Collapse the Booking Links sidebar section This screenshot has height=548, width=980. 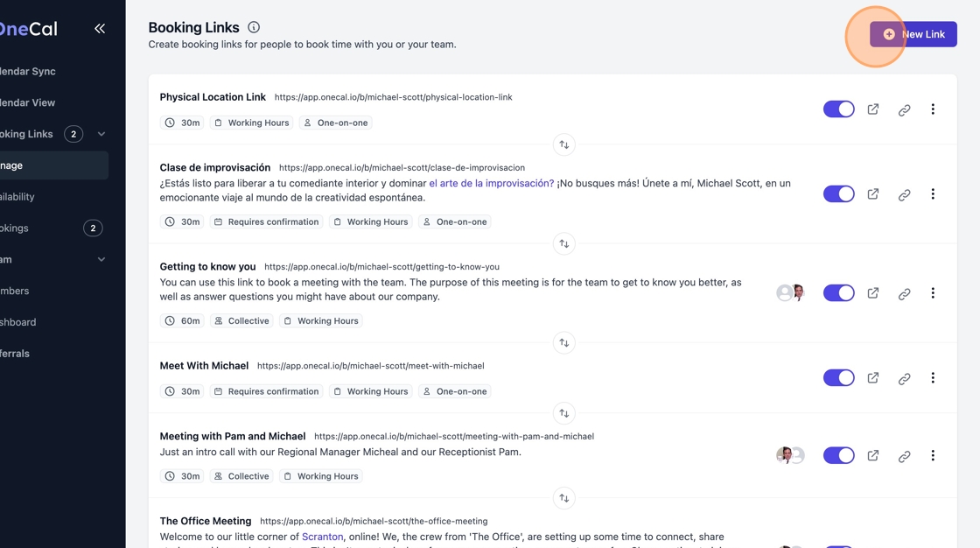tap(101, 134)
